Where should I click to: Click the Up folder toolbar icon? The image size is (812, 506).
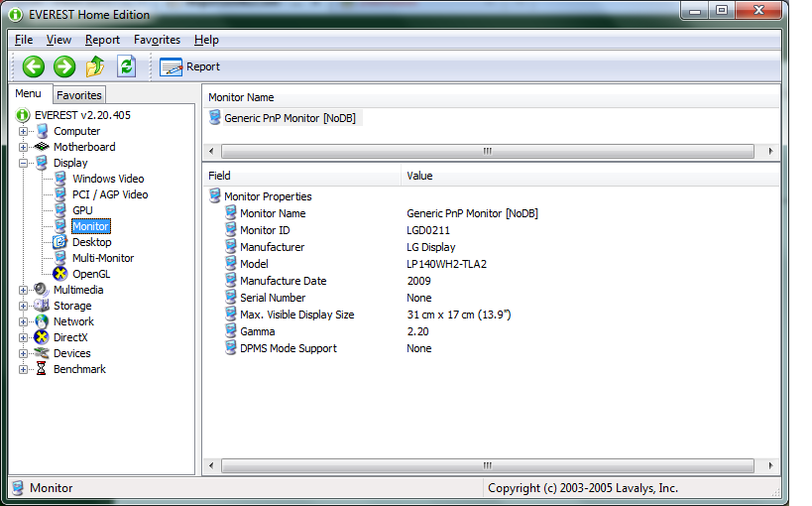95,66
